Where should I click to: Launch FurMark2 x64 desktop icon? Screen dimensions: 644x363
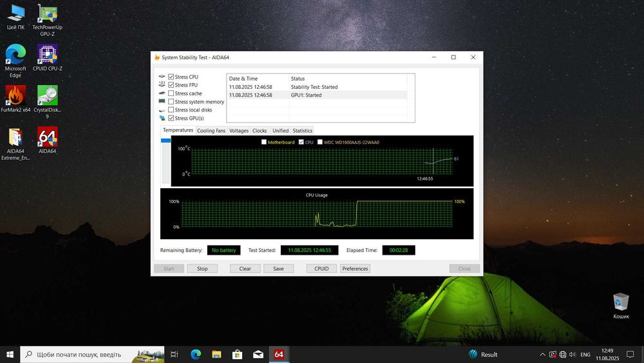point(15,99)
